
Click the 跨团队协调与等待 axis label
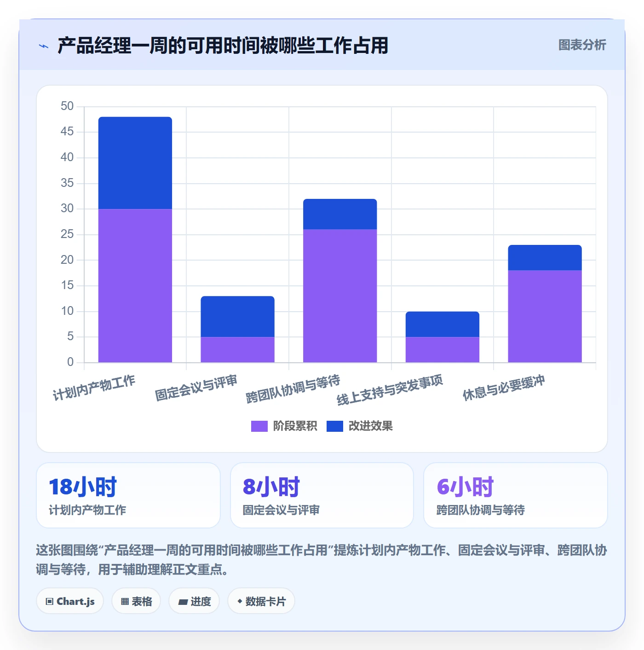293,389
